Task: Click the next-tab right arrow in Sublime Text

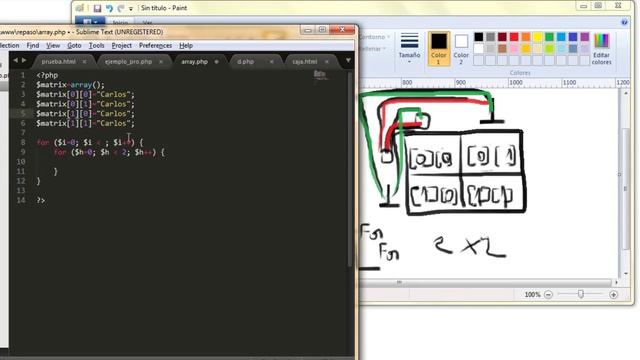Action: click(x=24, y=60)
